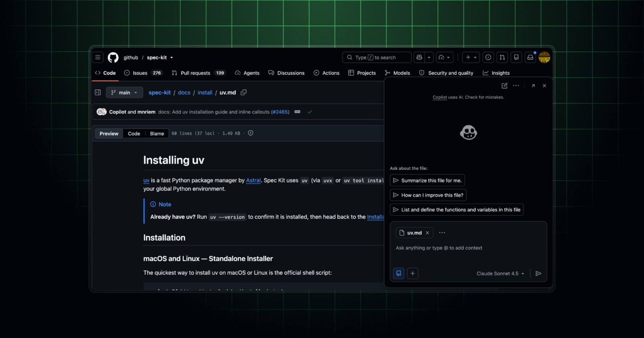Open the main branch selector
This screenshot has width=644, height=338.
[x=124, y=93]
